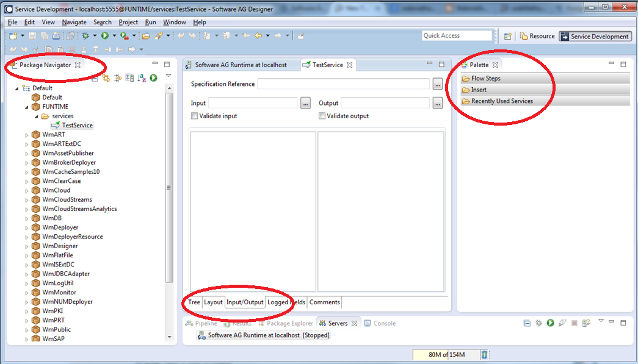
Task: Select the TestService tree item
Action: pos(73,126)
